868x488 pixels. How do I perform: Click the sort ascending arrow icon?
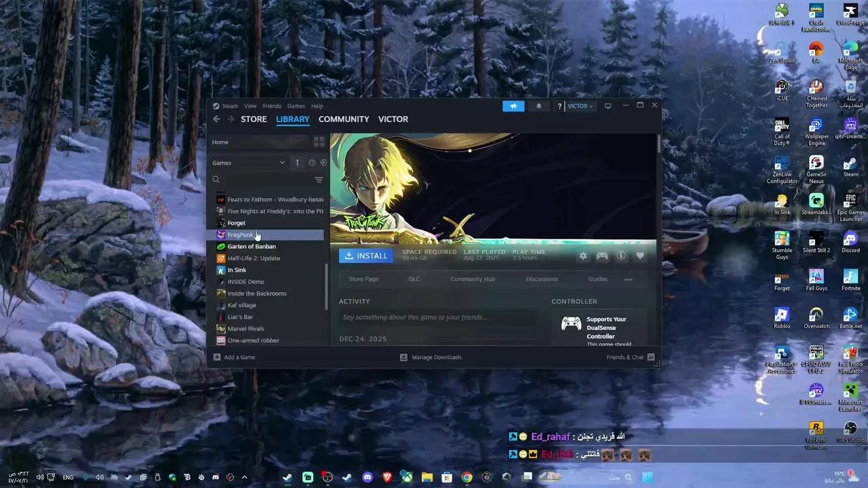click(297, 163)
